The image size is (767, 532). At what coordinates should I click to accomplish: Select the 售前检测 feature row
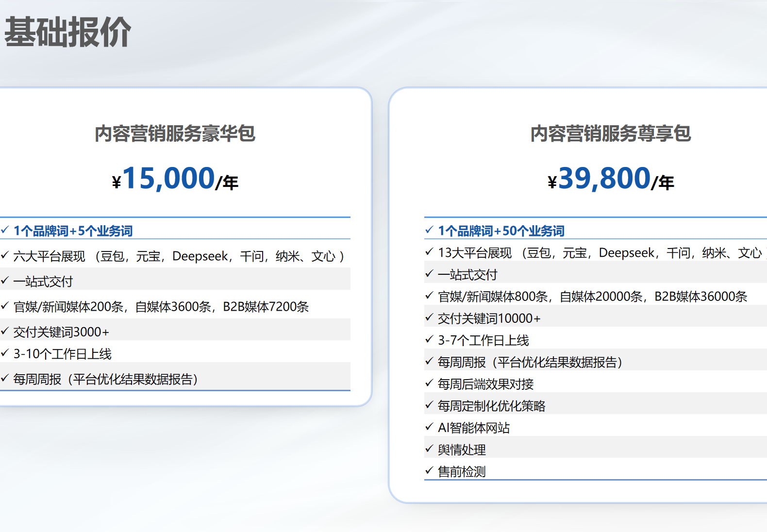coord(596,471)
